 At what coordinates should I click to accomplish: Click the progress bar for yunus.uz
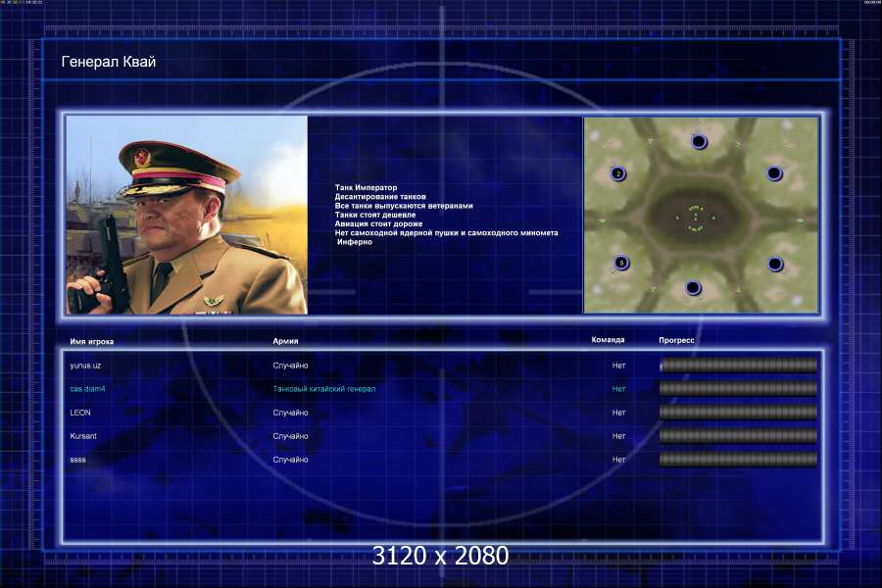738,366
